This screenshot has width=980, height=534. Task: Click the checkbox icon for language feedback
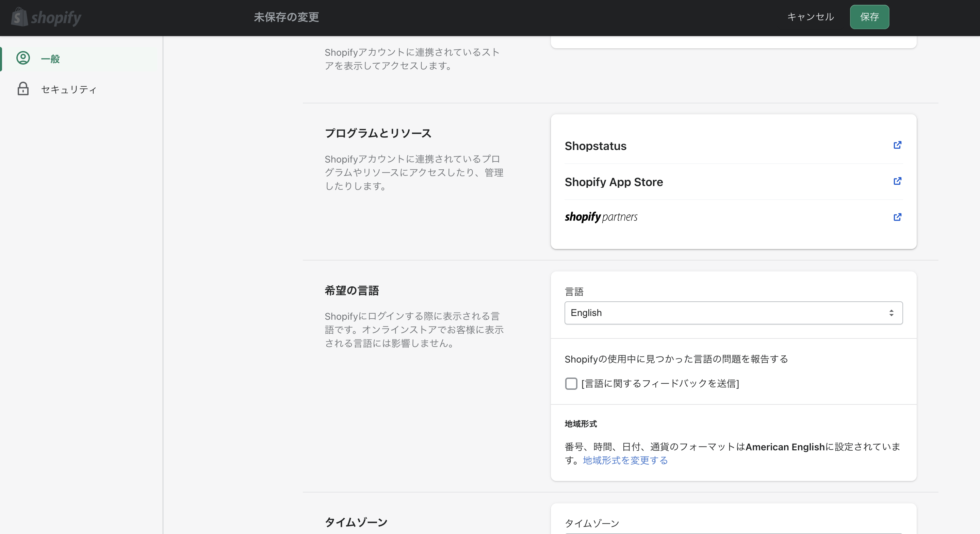[x=571, y=384]
